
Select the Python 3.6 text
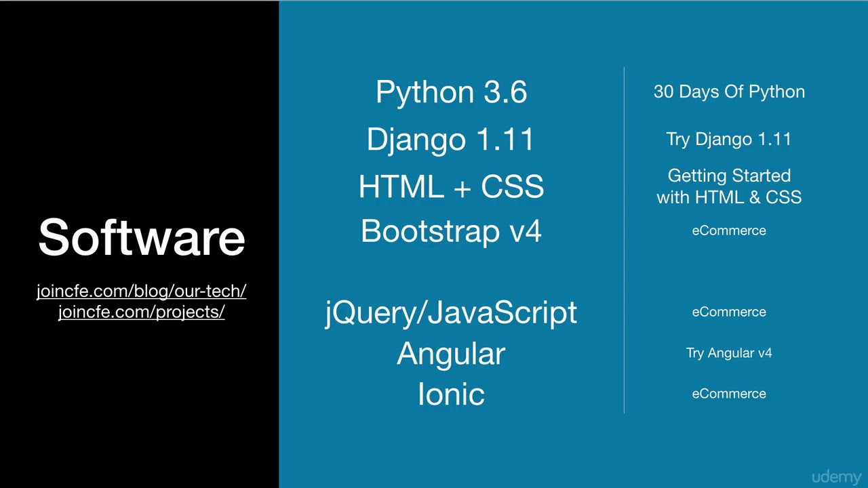tap(451, 92)
